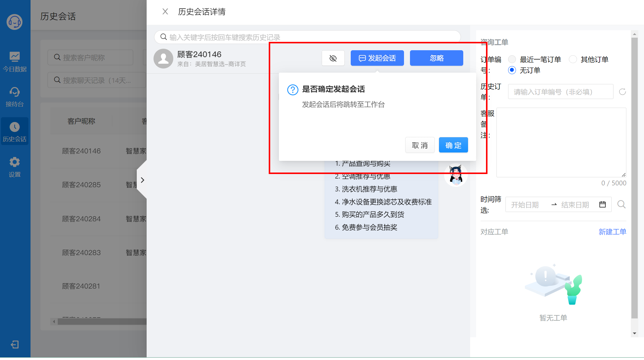
Task: Close the 历史会话详情 panel
Action: pos(165,12)
